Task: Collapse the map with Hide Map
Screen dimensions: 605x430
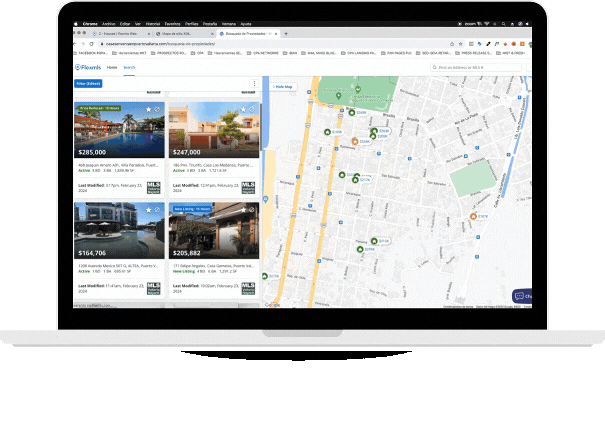Action: point(284,87)
